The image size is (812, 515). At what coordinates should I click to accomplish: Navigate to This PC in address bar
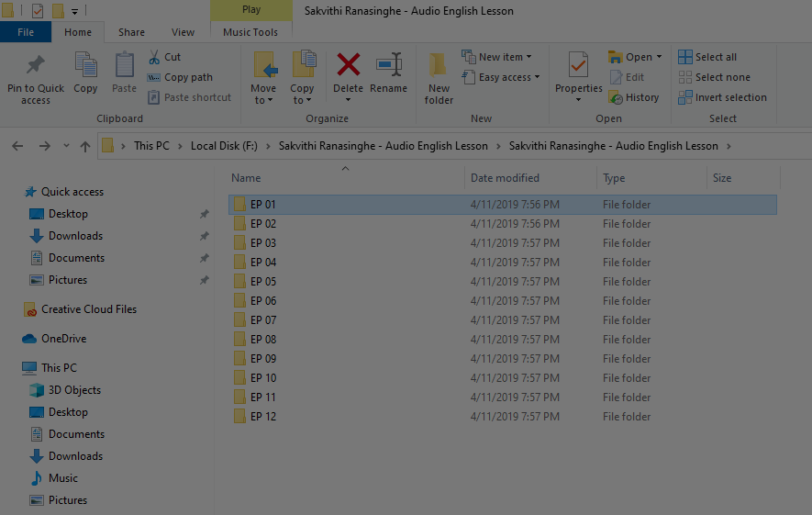pyautogui.click(x=151, y=146)
